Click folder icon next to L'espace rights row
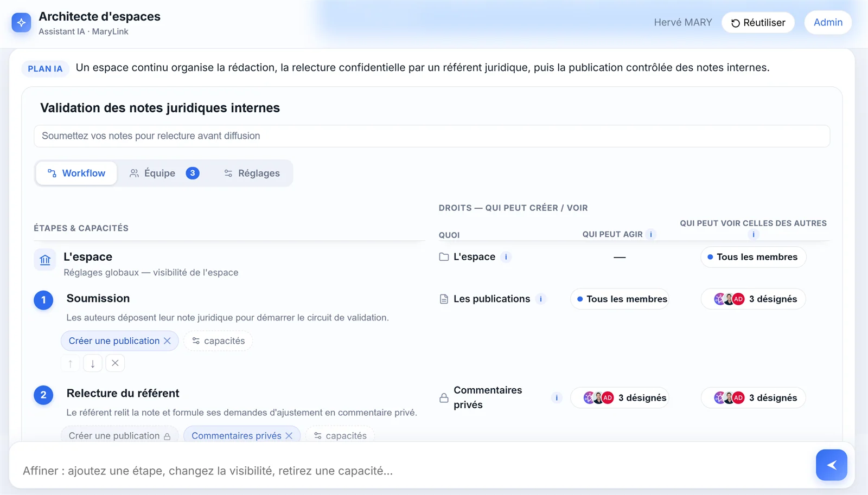 [444, 257]
